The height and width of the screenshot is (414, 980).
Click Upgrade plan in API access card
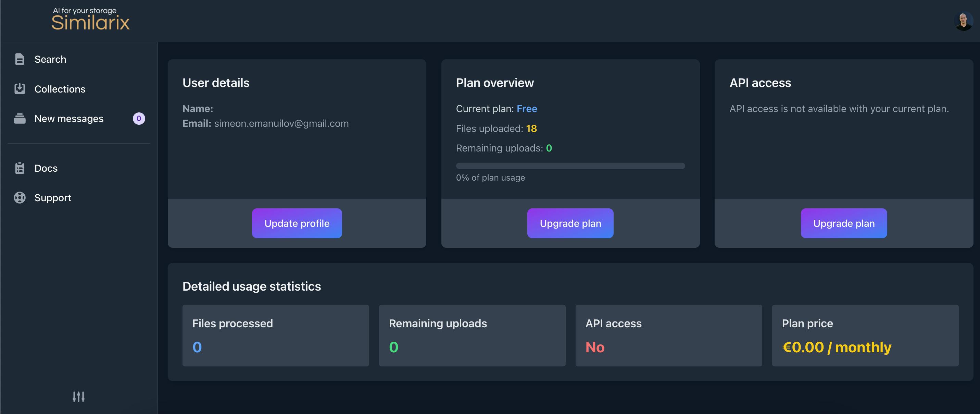pos(844,223)
